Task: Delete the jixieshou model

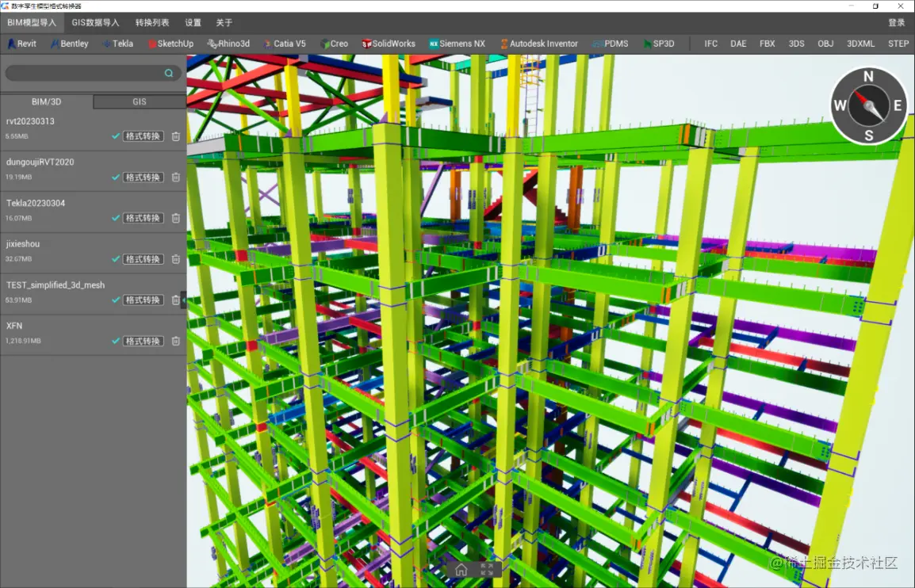Action: [x=176, y=258]
